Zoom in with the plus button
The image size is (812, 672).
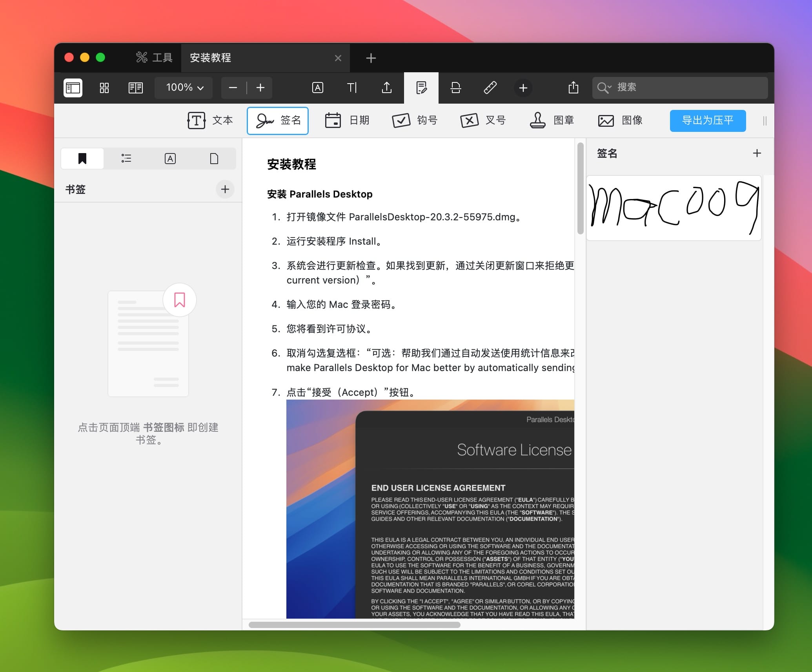260,88
